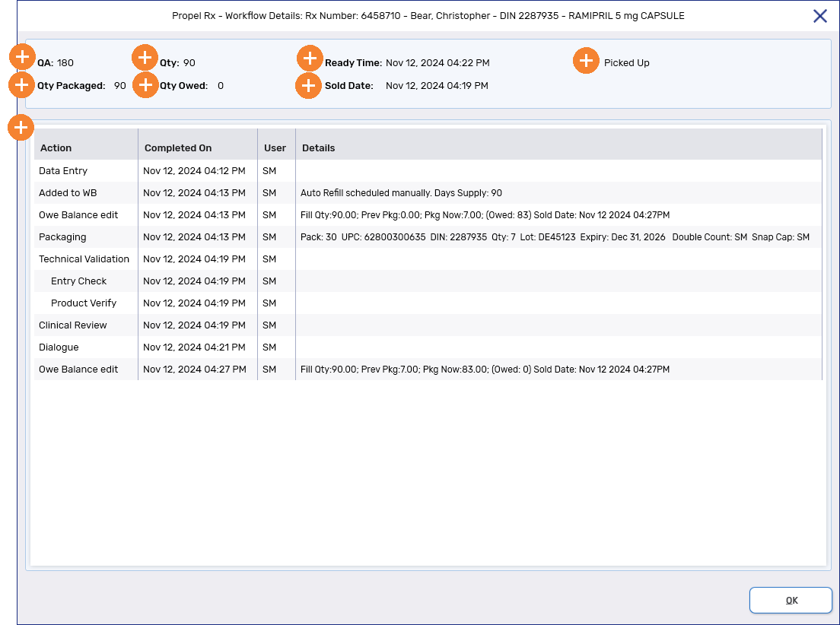The height and width of the screenshot is (625, 840).
Task: Open the plus marker beside Ready Time
Action: tap(310, 58)
